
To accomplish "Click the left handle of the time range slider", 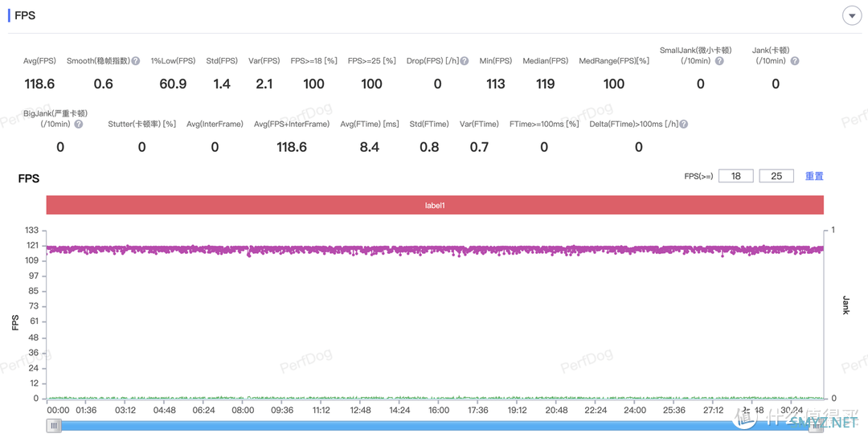I will [54, 426].
